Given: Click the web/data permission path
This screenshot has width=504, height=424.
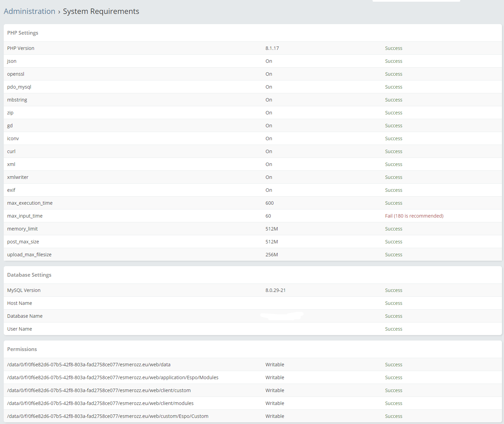Looking at the screenshot, I should coord(89,365).
